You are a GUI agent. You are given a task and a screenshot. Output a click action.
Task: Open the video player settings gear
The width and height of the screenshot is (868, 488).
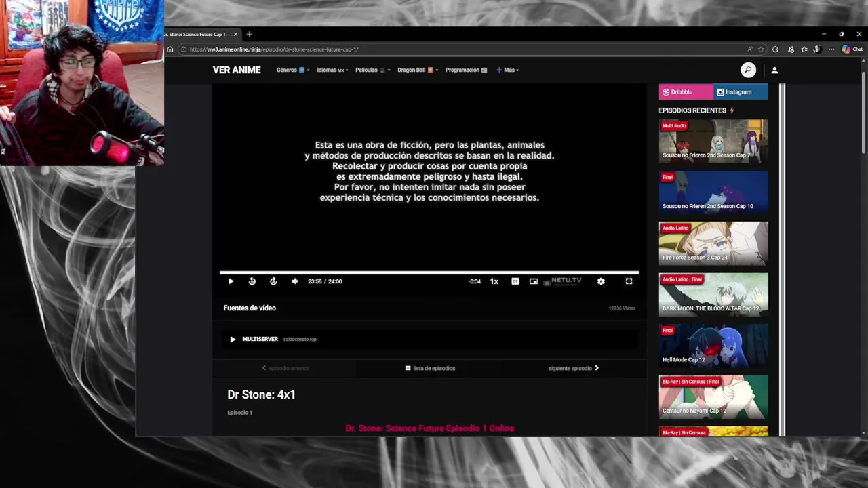click(x=601, y=281)
